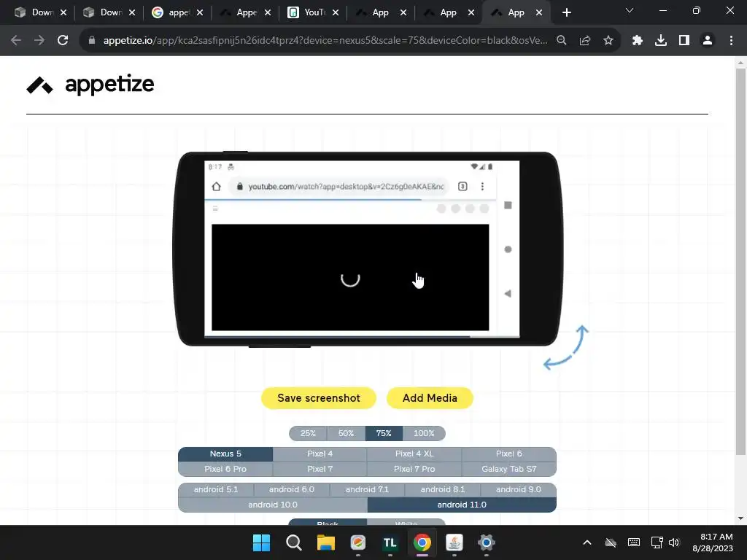This screenshot has width=747, height=560.
Task: Click the emulator YouTube URL bar
Action: 341,186
